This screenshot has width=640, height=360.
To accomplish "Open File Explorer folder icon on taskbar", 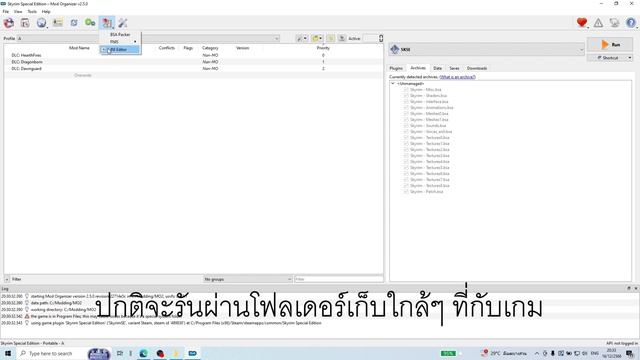I will point(176,353).
